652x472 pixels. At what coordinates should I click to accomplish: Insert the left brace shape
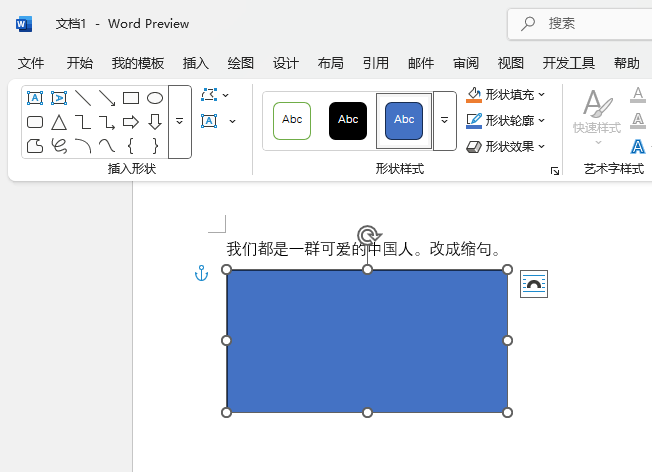pyautogui.click(x=131, y=146)
